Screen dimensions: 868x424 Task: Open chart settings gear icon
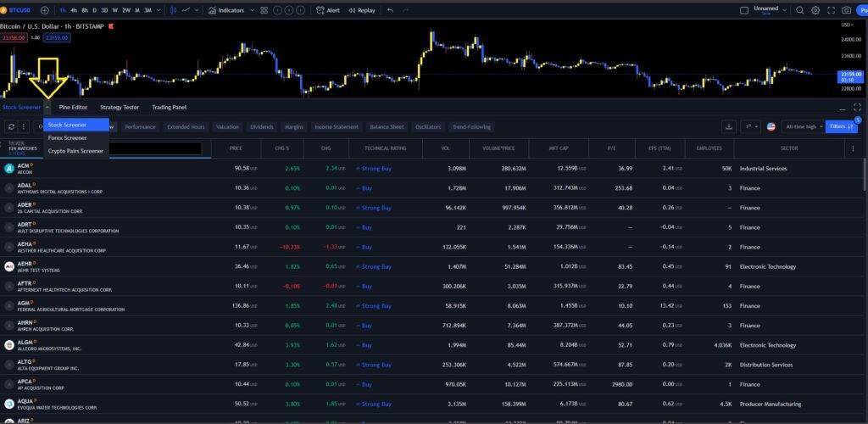[x=815, y=10]
